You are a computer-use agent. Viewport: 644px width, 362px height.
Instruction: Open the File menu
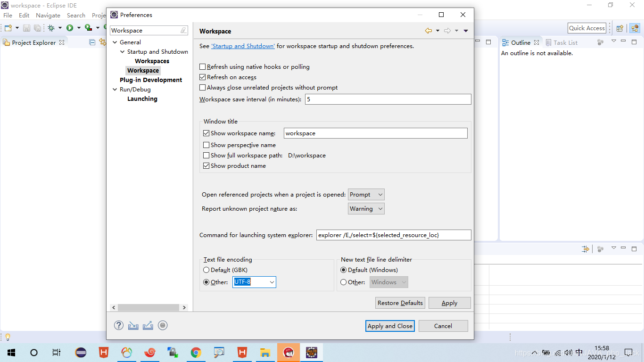(x=8, y=15)
